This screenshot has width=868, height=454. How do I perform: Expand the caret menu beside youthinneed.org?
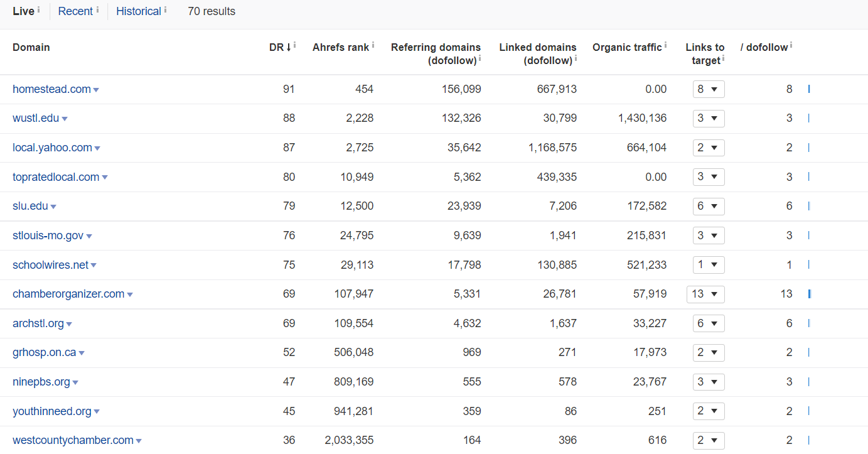97,413
